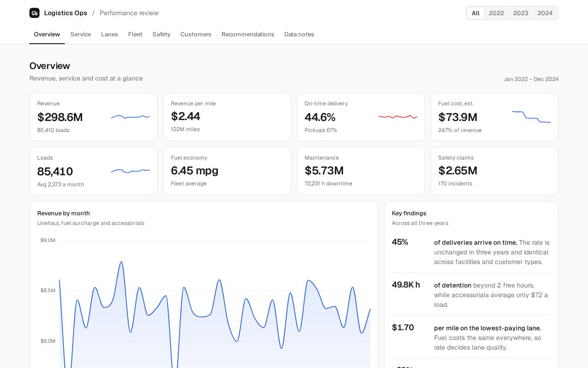The width and height of the screenshot is (588, 368).
Task: Click the 85,410 loads value
Action: tap(55, 172)
